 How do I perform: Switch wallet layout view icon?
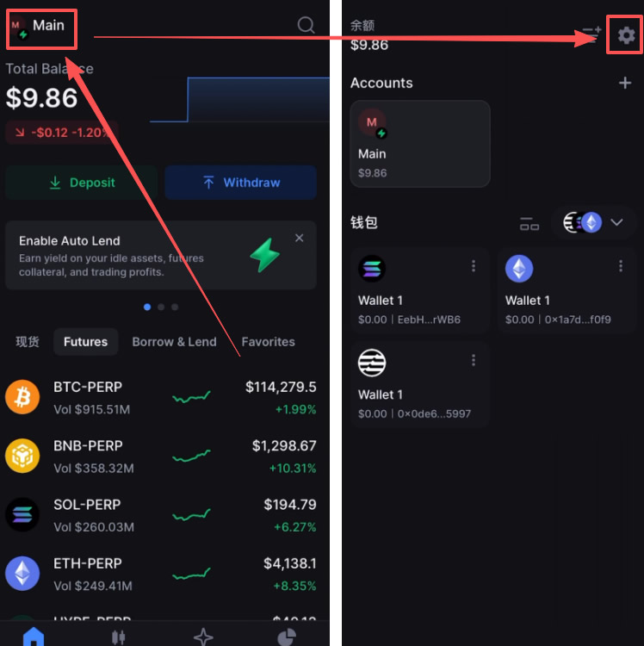coord(529,223)
